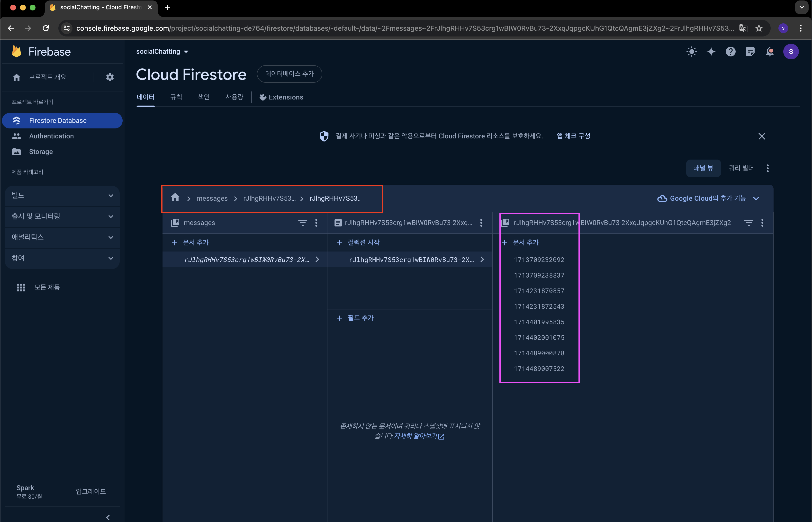The width and height of the screenshot is (812, 522).
Task: Click home icon in Firestore breadcrumb
Action: coord(175,198)
